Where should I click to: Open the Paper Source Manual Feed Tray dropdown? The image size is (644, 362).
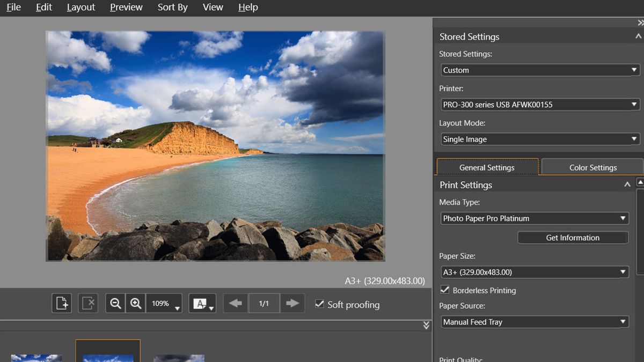pos(534,322)
